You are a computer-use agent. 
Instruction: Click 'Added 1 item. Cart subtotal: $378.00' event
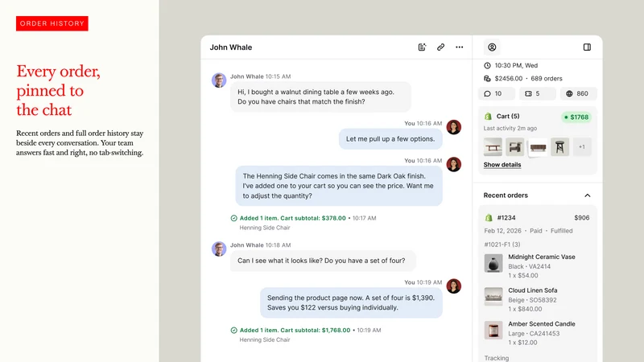tap(292, 218)
